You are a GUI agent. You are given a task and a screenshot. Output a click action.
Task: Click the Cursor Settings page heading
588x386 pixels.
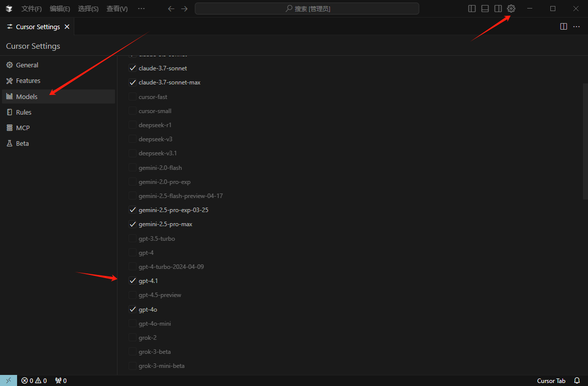point(33,46)
